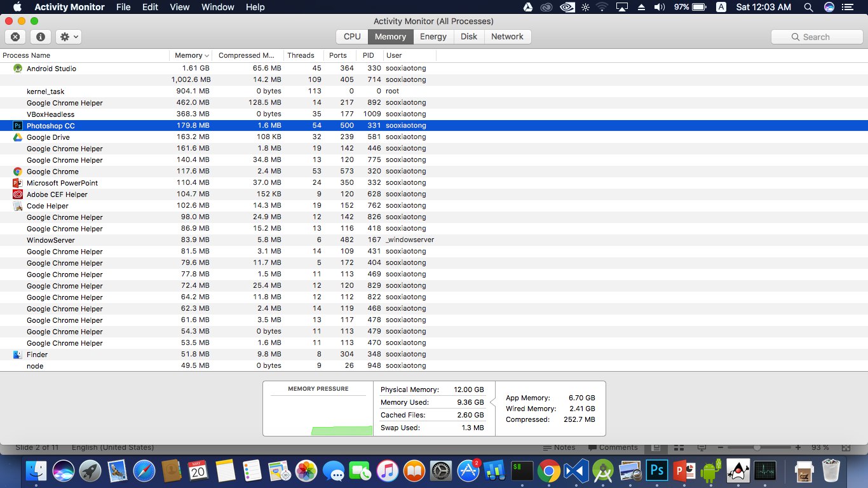868x488 pixels.
Task: Click the Google Drive process icon
Action: coord(18,137)
